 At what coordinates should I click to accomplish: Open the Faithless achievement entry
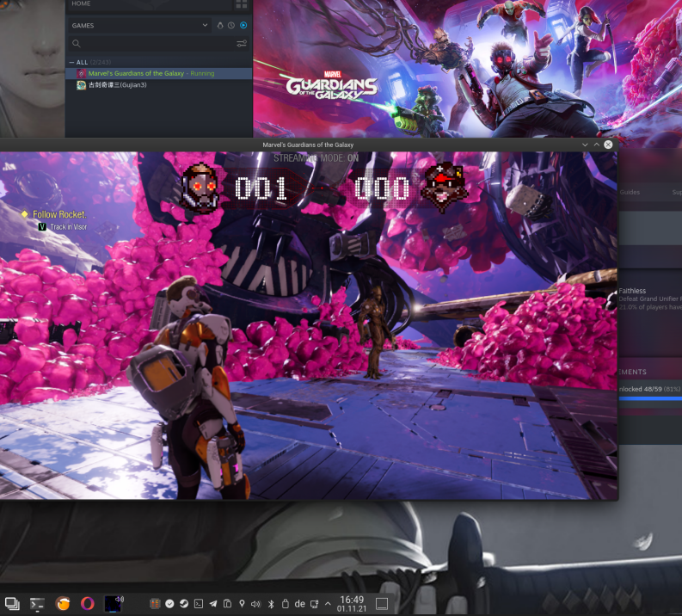pos(650,299)
